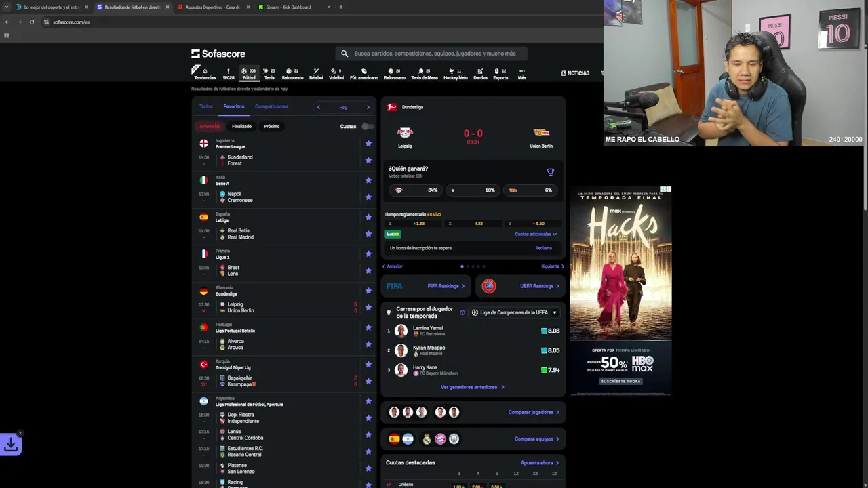Open the WC26 section
Screen dimensions: 868x488
pyautogui.click(x=229, y=73)
